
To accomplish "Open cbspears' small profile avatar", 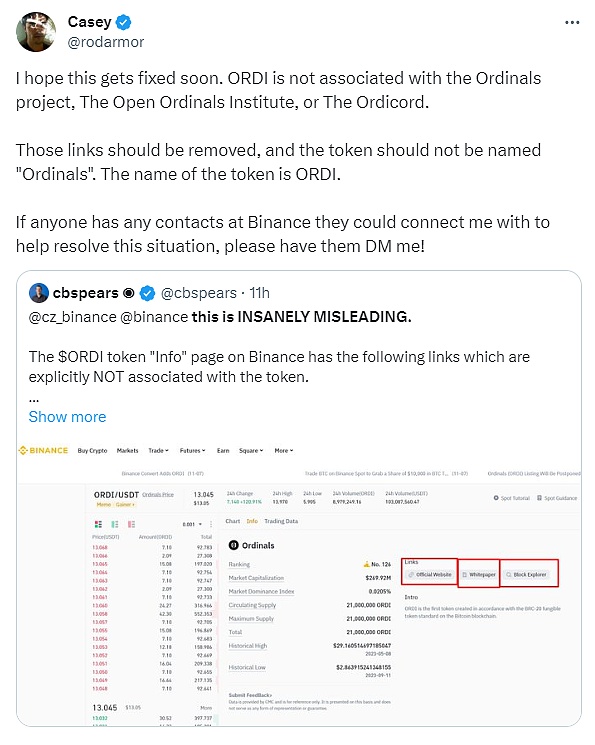I will (x=38, y=293).
